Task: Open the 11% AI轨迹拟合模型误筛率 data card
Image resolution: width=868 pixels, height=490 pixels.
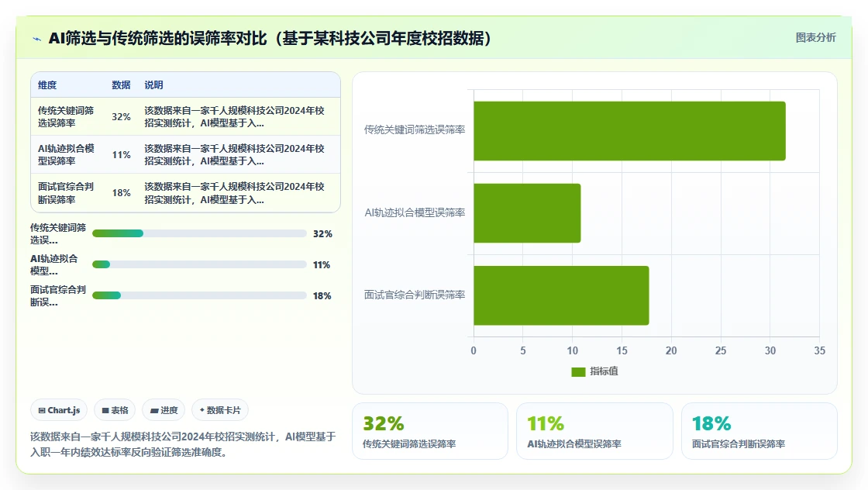Action: pyautogui.click(x=594, y=431)
